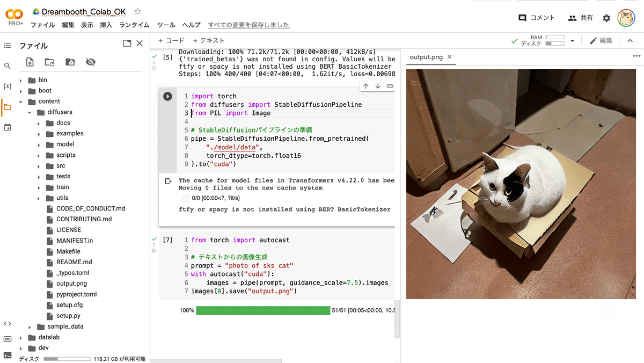Click the prompt code line in cell 7
This screenshot has width=644, height=363.
pos(241,266)
